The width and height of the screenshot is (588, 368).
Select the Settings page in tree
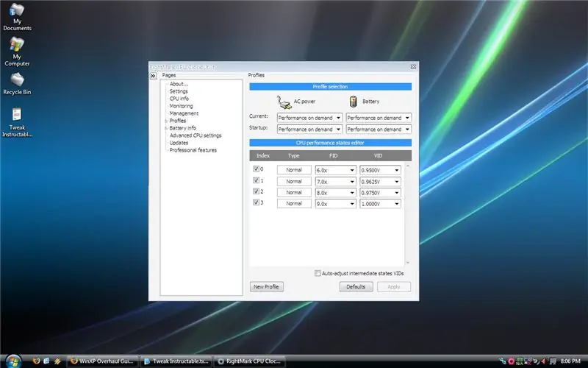click(179, 91)
